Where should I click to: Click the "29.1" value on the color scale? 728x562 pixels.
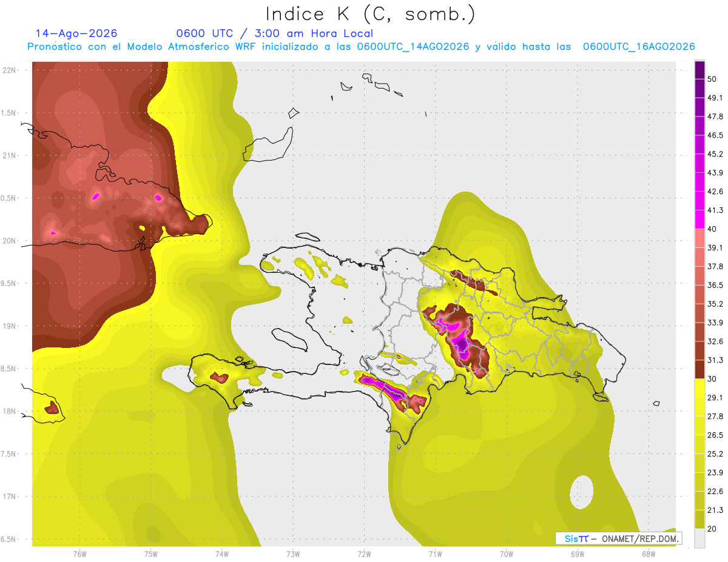715,397
